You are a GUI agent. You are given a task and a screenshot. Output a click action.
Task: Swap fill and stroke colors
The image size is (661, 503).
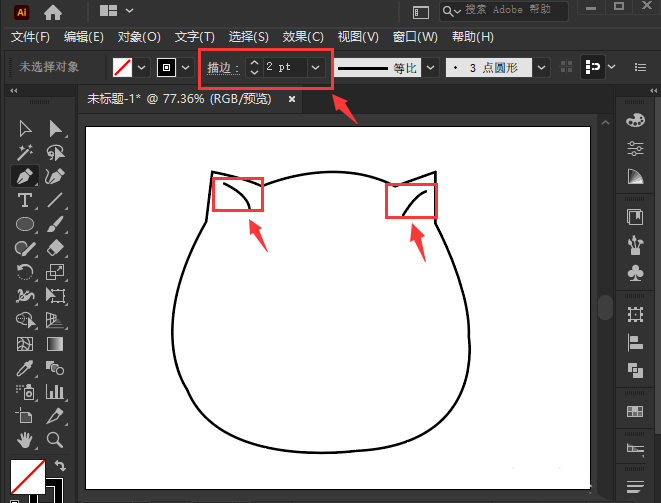(60, 466)
